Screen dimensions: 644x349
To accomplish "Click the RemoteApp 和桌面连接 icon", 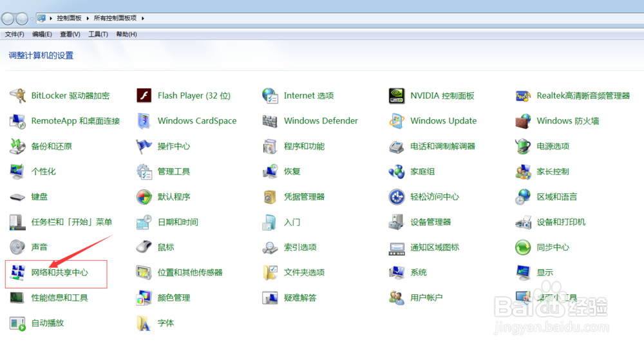I will [17, 121].
